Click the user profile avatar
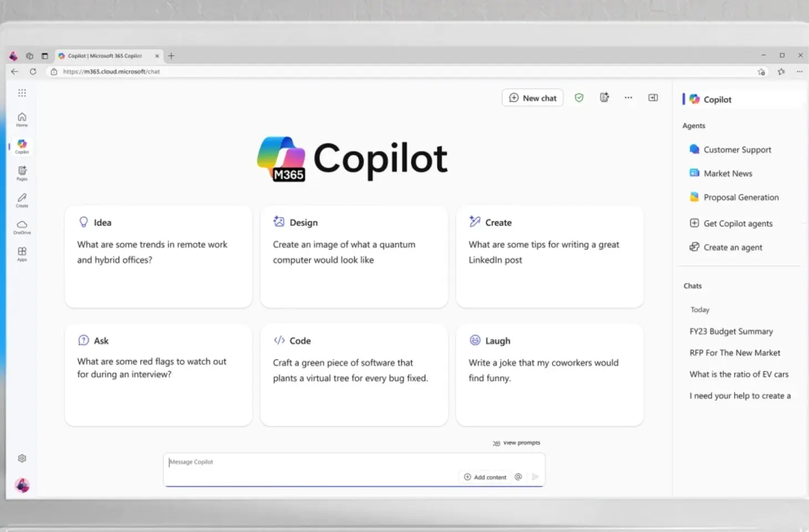Viewport: 809px width, 532px height. click(x=22, y=485)
